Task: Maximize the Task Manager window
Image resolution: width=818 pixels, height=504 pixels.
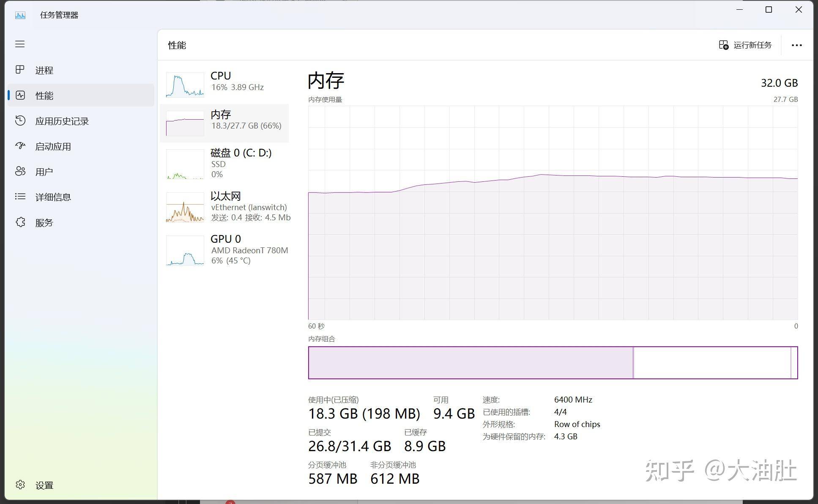Action: point(769,10)
